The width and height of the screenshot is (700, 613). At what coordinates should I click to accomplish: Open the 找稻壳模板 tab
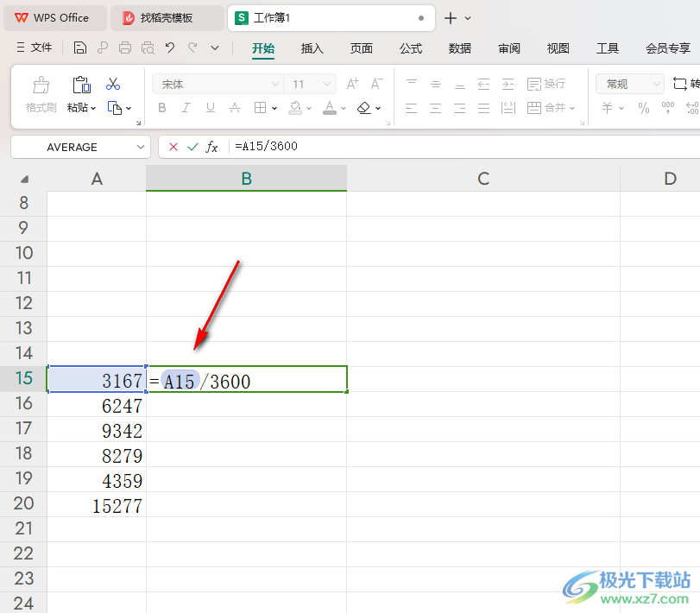pos(167,18)
